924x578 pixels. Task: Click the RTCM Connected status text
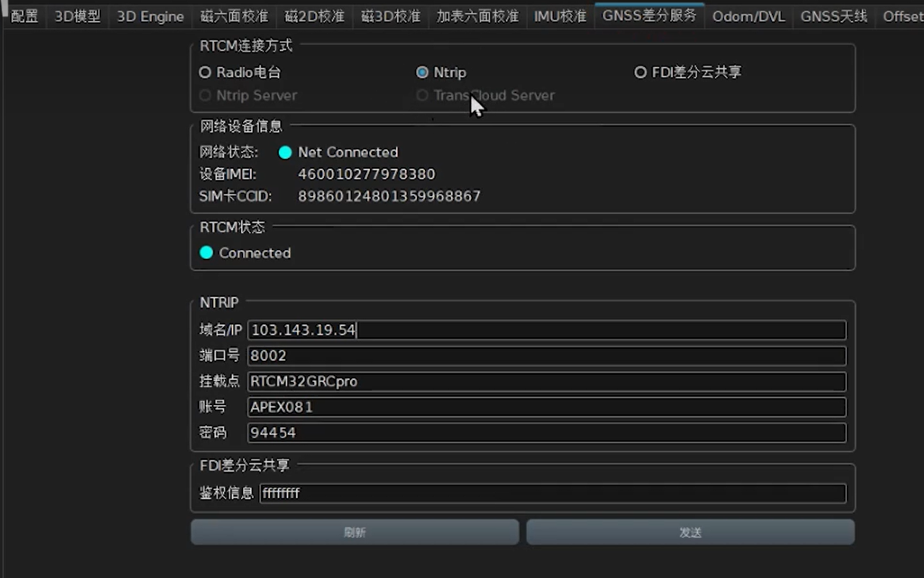[x=255, y=253]
